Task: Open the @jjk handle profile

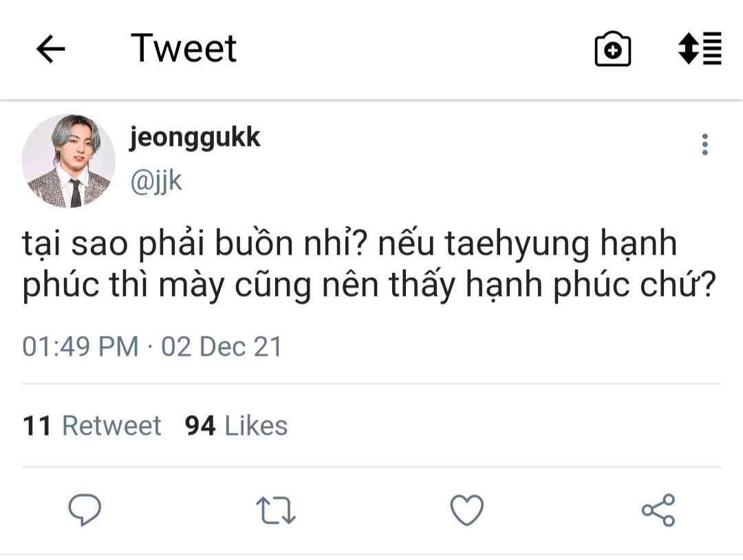Action: tap(156, 182)
